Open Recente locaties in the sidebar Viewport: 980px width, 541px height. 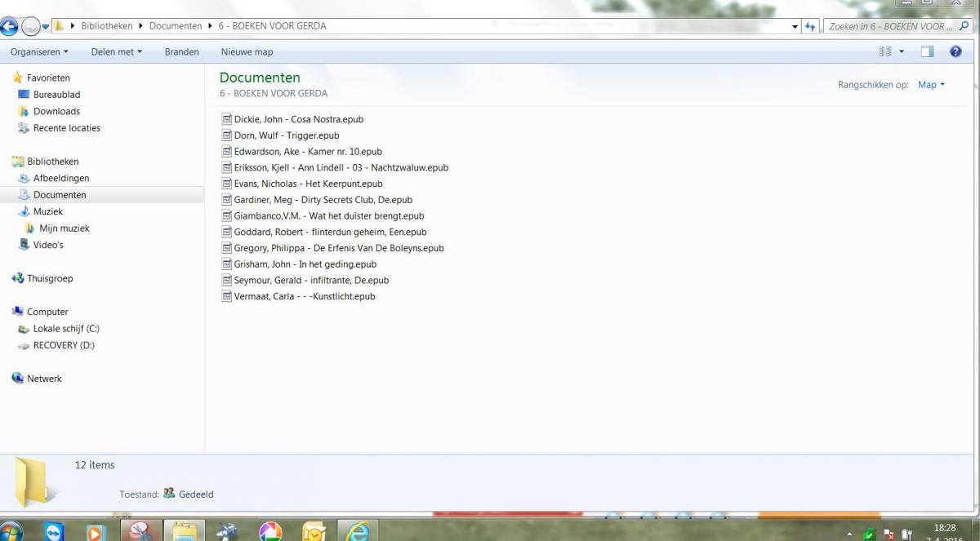point(66,128)
